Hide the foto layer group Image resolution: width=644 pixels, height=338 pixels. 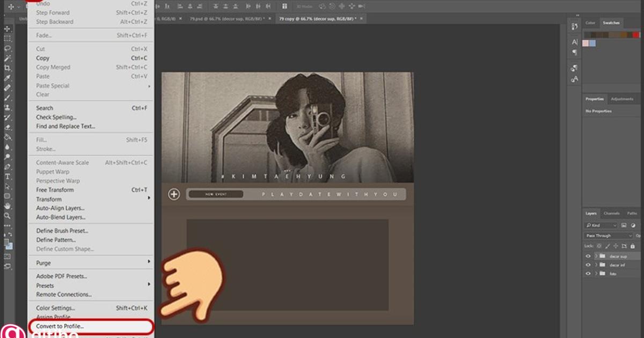(588, 274)
